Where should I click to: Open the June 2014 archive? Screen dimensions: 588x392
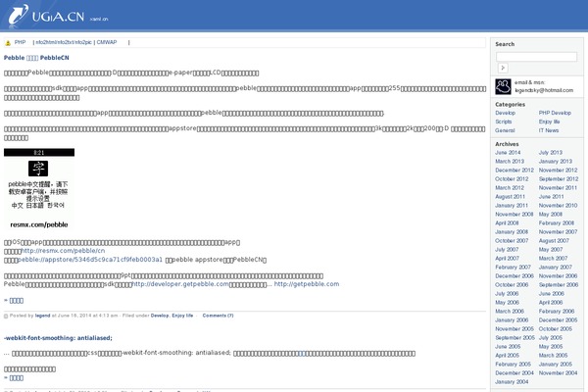tap(508, 153)
